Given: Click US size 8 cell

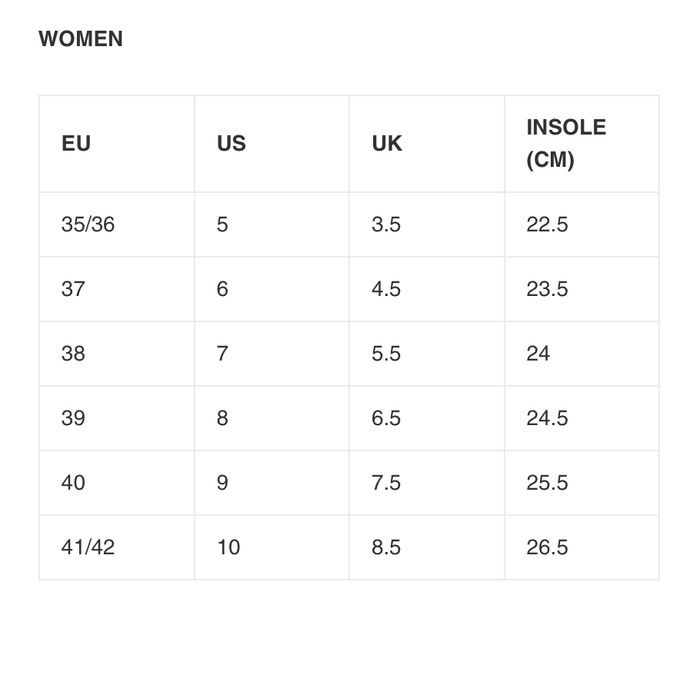Looking at the screenshot, I should click(222, 418).
